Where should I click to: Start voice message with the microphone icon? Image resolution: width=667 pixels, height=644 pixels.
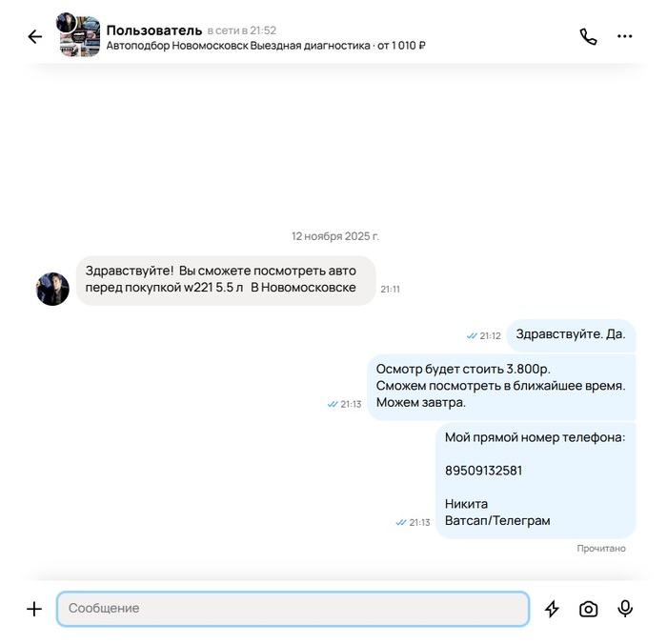click(625, 609)
